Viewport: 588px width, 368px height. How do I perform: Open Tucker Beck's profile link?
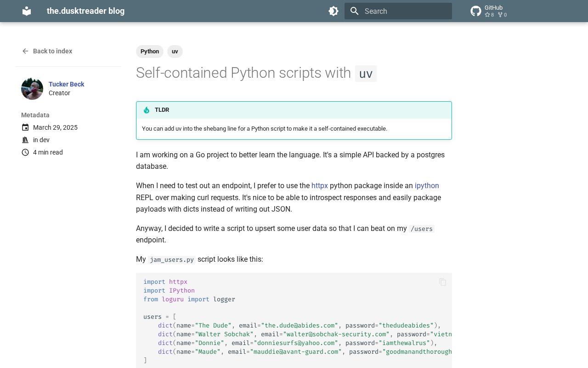click(x=66, y=84)
